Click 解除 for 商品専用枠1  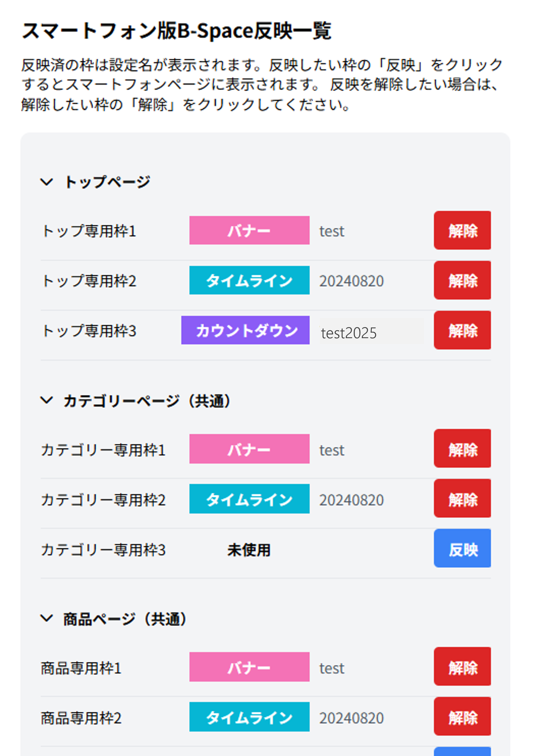tap(462, 667)
